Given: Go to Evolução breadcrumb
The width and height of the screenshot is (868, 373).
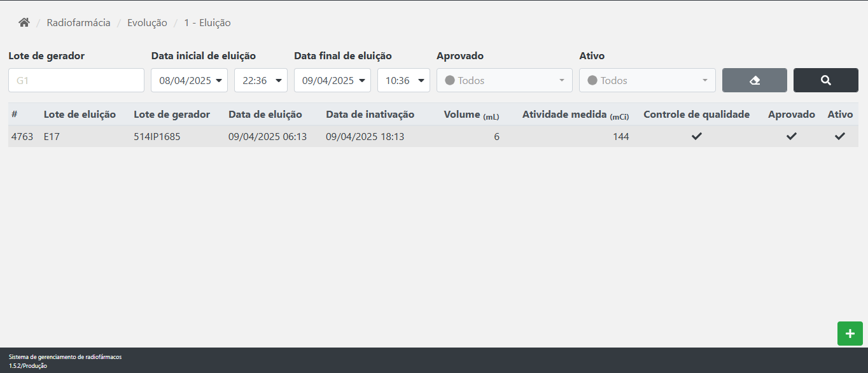Looking at the screenshot, I should pos(147,23).
